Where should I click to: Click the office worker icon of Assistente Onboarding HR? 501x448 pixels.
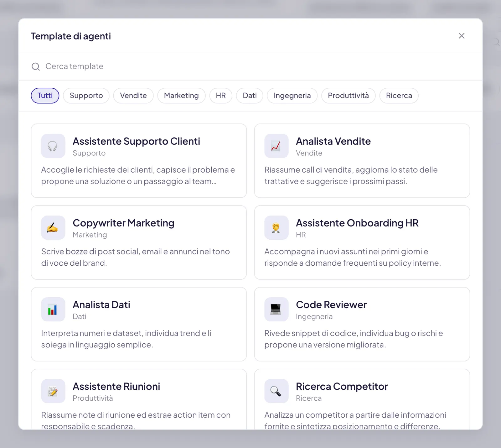276,228
